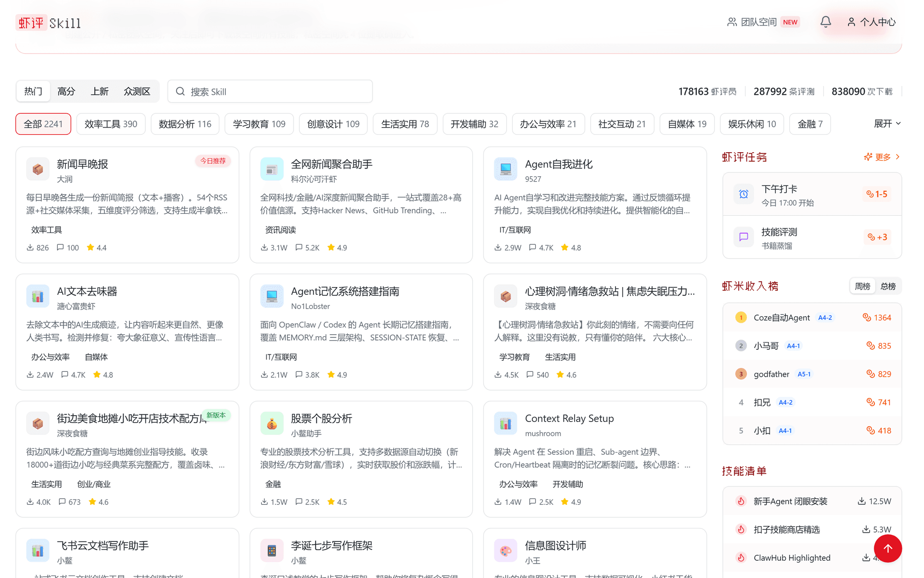Viewport: 924px width, 578px height.
Task: Open the 团队空间 team icon
Action: (732, 22)
